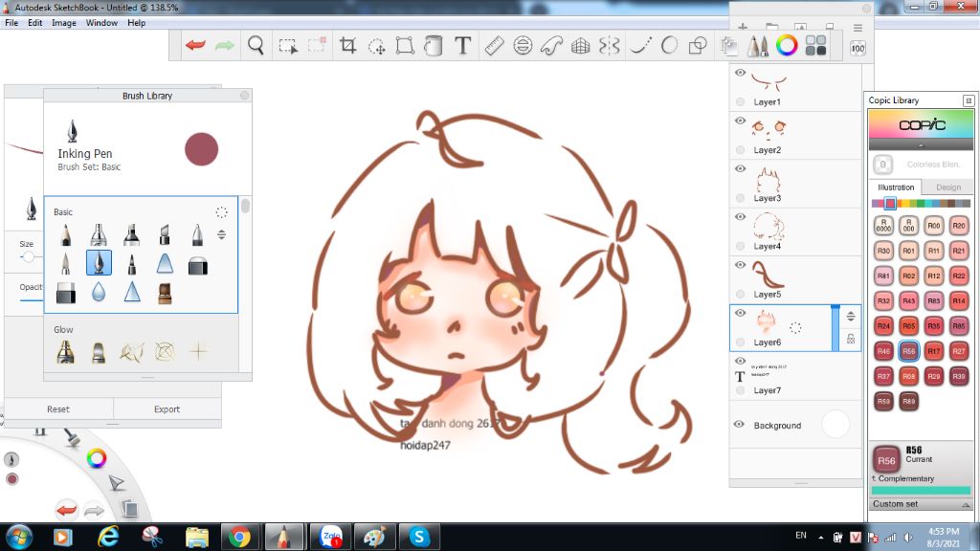This screenshot has width=980, height=551.
Task: Collapse the Copic Custom set section
Action: tap(966, 504)
